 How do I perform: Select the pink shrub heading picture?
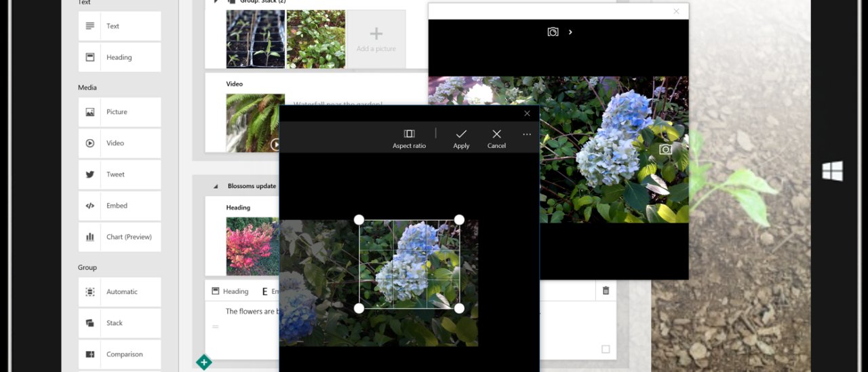[252, 246]
